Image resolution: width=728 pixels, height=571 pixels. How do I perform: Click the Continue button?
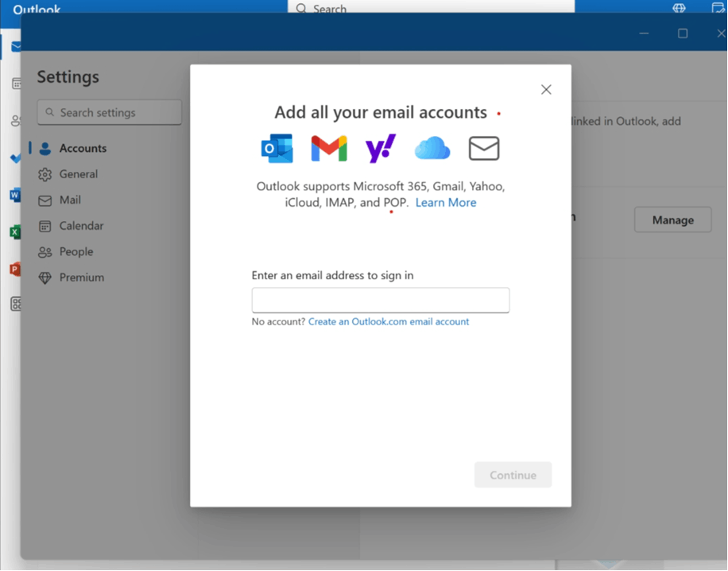point(513,475)
